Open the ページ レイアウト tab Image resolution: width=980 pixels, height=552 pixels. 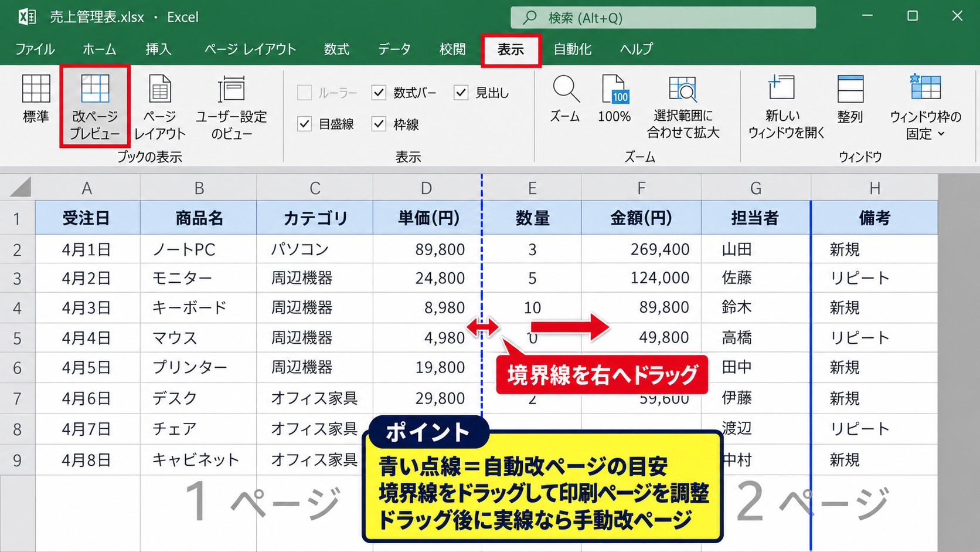pyautogui.click(x=250, y=49)
